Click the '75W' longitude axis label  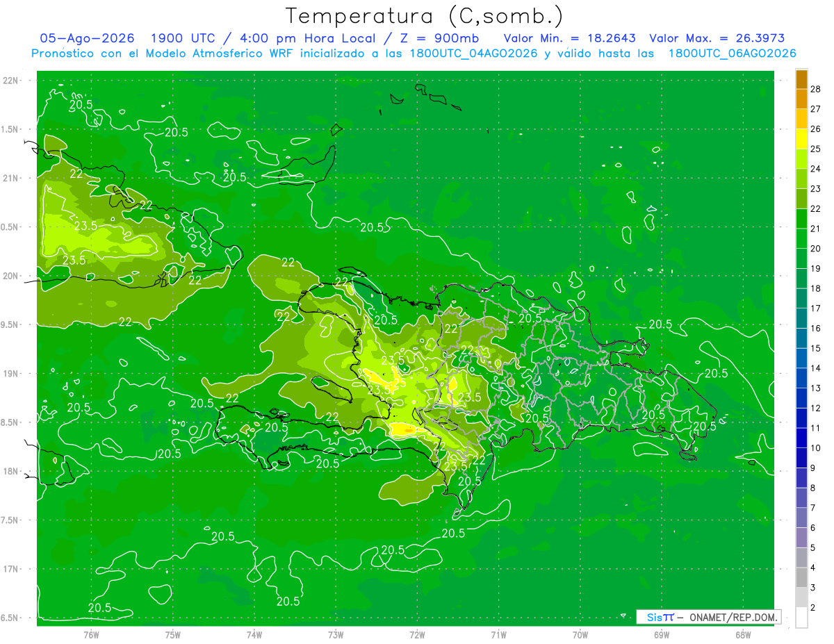(x=173, y=634)
